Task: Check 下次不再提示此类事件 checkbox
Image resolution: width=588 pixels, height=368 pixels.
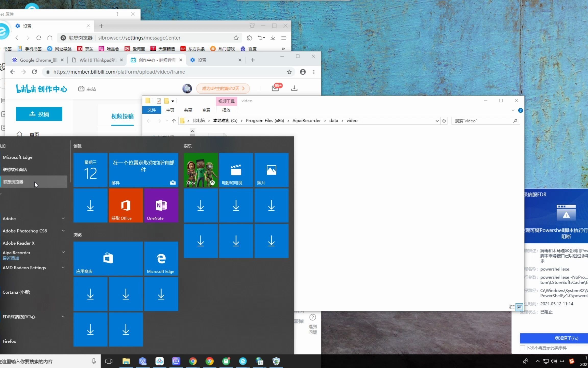Action: (522, 348)
